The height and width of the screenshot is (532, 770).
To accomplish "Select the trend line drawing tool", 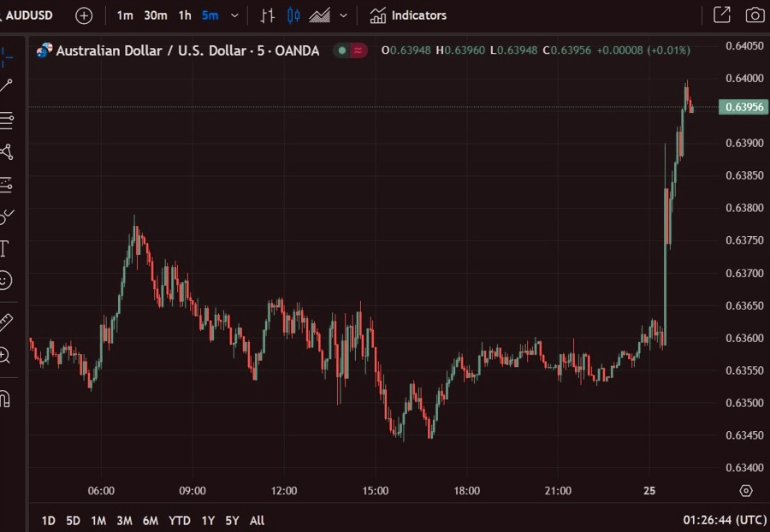I will [6, 85].
